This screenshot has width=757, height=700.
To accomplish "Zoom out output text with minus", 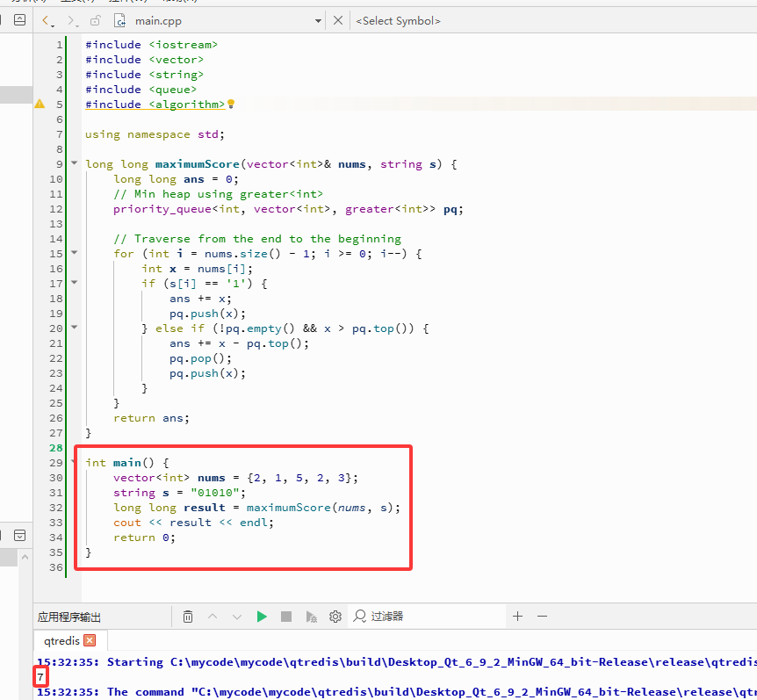I will (x=542, y=616).
